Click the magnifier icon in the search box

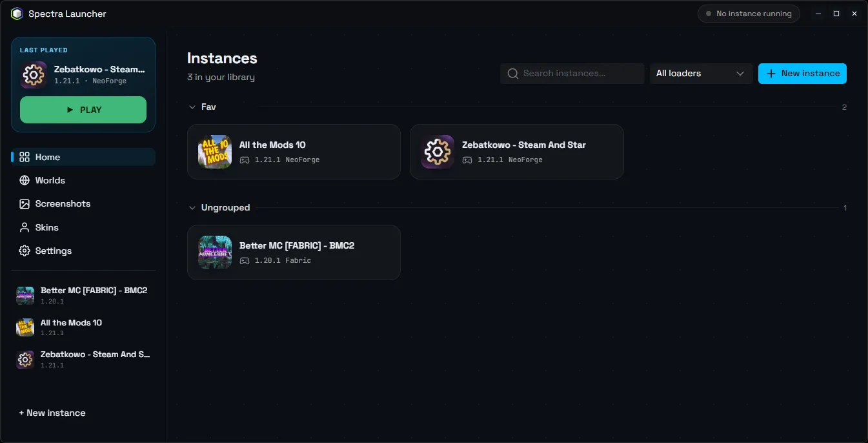513,74
